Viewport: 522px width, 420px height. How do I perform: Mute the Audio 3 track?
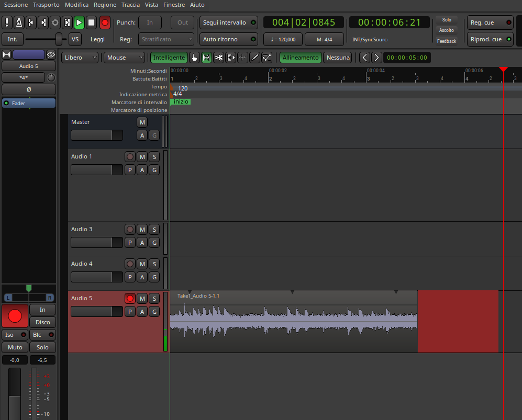142,229
